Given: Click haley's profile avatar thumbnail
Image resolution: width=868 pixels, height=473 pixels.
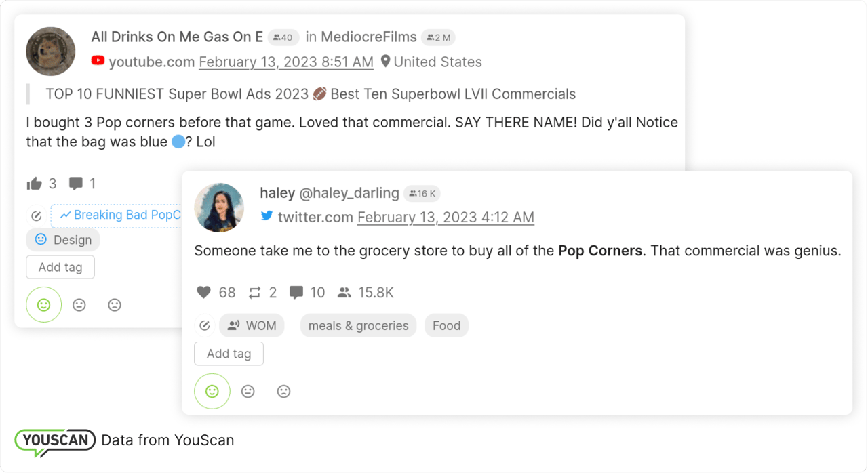Looking at the screenshot, I should tap(219, 207).
